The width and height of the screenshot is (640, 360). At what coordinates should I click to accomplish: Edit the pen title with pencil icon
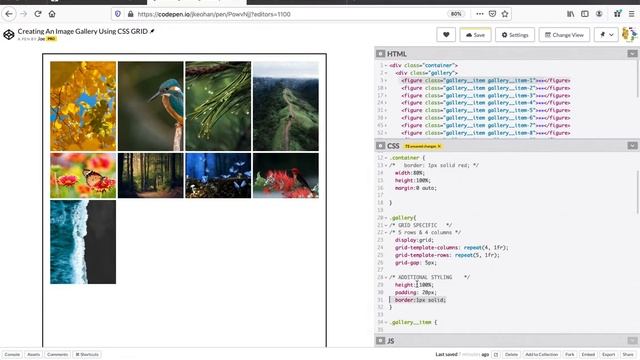pos(152,31)
